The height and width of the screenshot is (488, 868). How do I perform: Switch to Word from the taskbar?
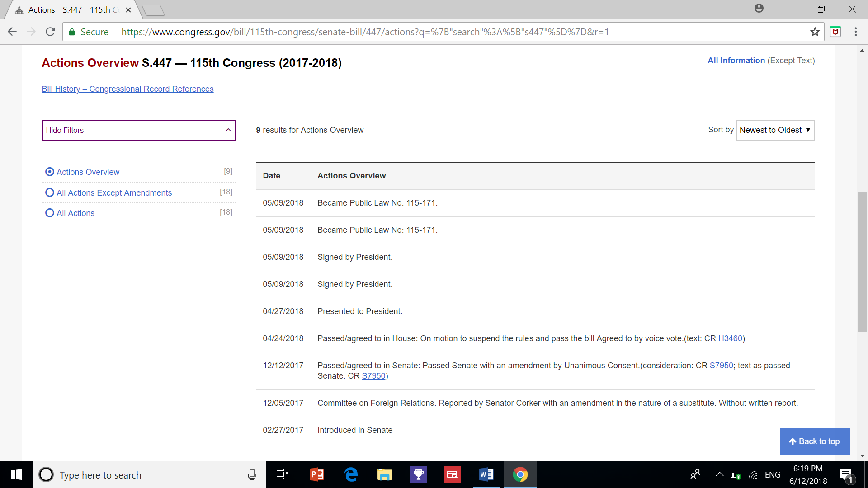(486, 474)
